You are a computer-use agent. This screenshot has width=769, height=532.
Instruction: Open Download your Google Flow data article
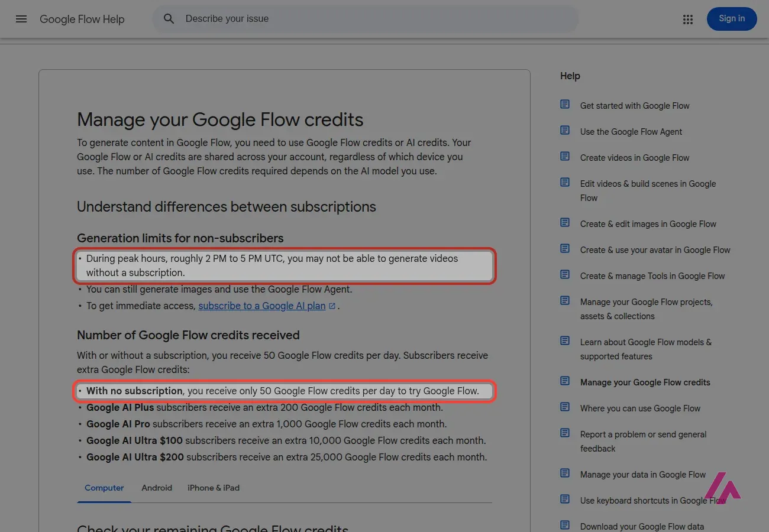[642, 527]
